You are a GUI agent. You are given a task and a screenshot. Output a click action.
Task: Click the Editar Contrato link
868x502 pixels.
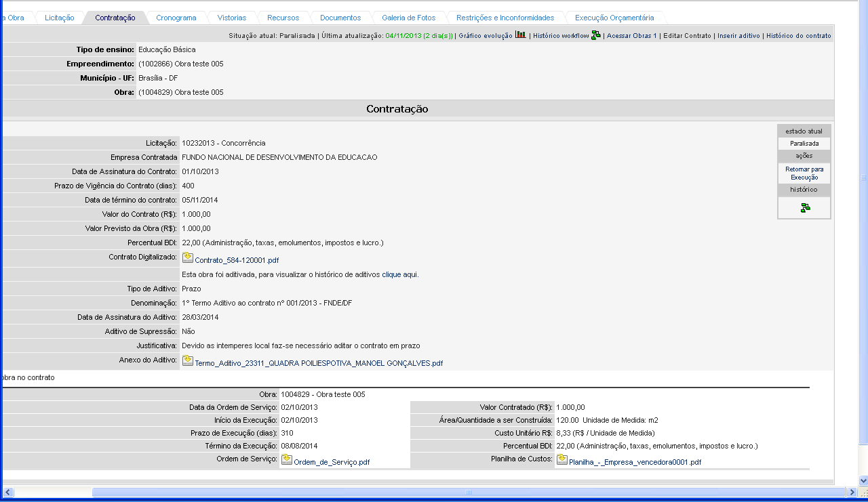pyautogui.click(x=687, y=36)
